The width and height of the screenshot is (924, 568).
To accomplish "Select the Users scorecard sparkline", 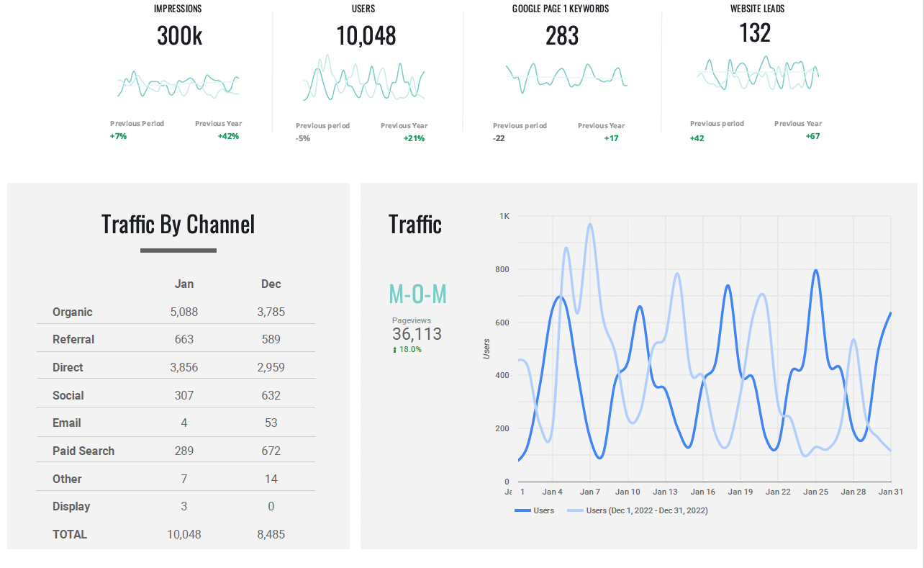I will coord(363,78).
